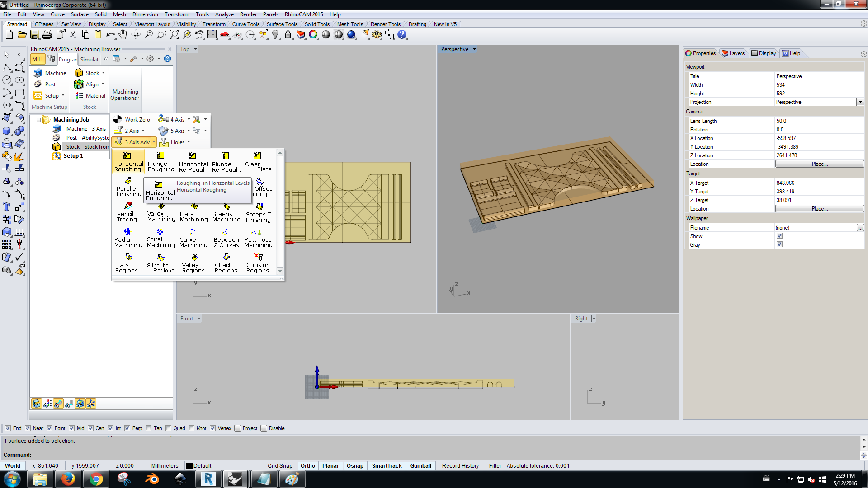Open Mesh Tools toolbar tab
Screen dimensions: 868x488
tap(350, 24)
